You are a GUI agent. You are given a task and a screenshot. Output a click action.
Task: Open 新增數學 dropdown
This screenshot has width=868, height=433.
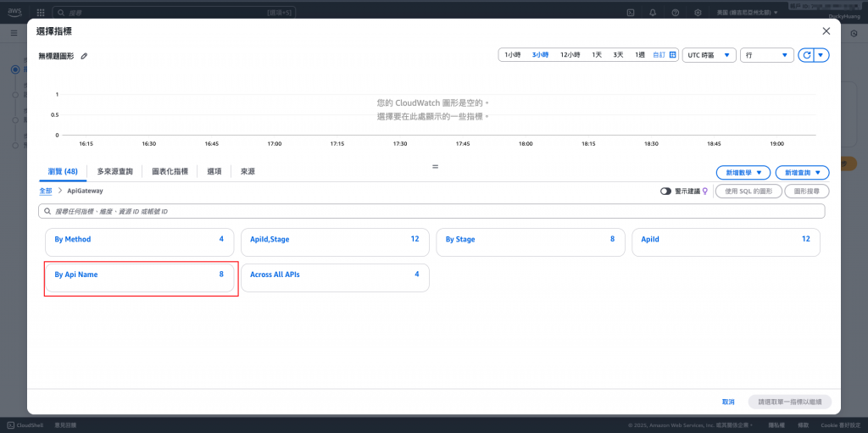(x=743, y=173)
